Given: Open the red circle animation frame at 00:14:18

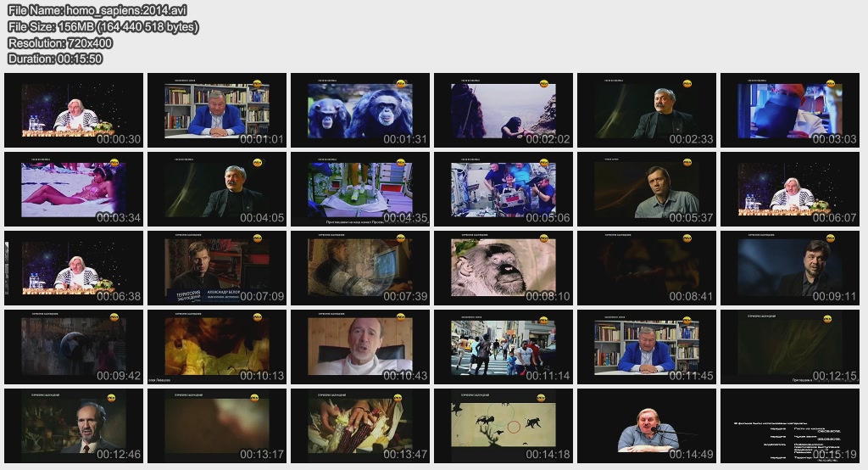Looking at the screenshot, I should pos(504,426).
